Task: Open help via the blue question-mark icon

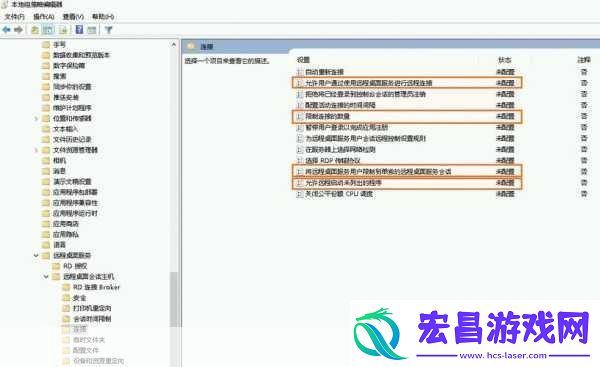Action: pyautogui.click(x=79, y=29)
